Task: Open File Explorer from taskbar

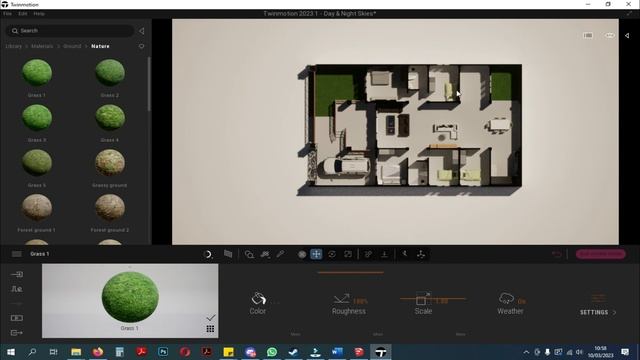Action: click(76, 352)
